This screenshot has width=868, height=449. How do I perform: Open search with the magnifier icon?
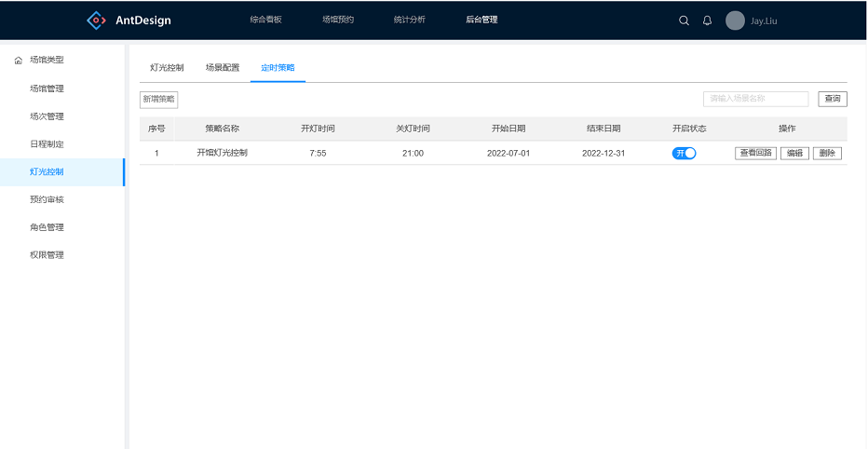pos(685,20)
